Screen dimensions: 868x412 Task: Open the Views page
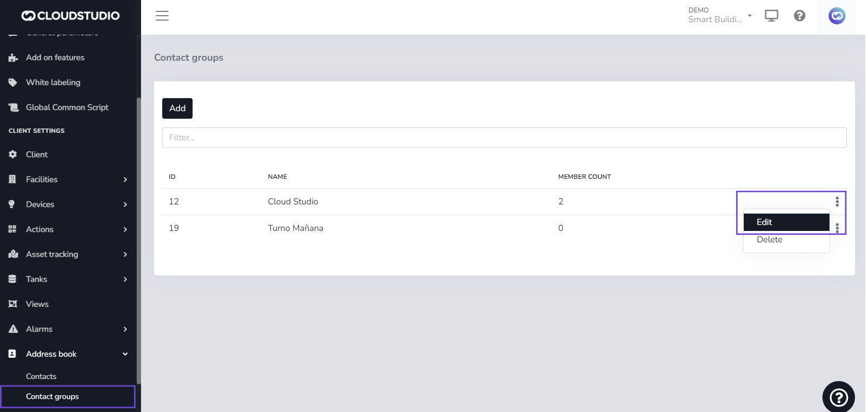[x=37, y=304]
